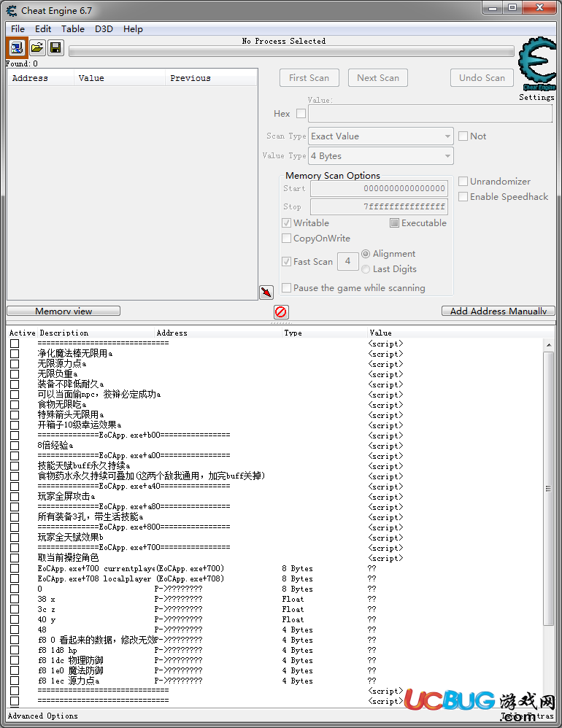The height and width of the screenshot is (728, 562).
Task: Toggle the CopyOnWrite checkbox
Action: point(287,239)
